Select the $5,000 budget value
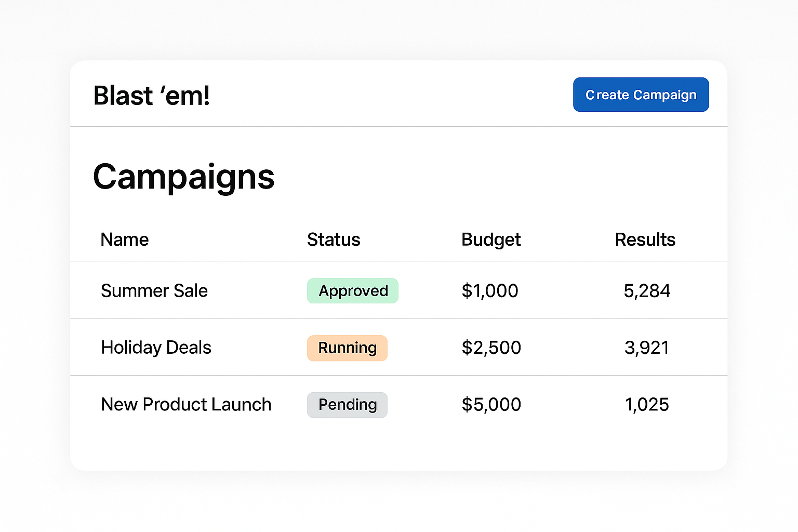 [x=491, y=404]
